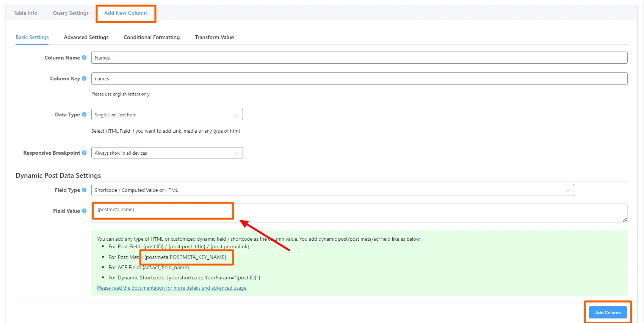Click the Responsive Breakpoint info icon
644x323 pixels.
pyautogui.click(x=84, y=153)
